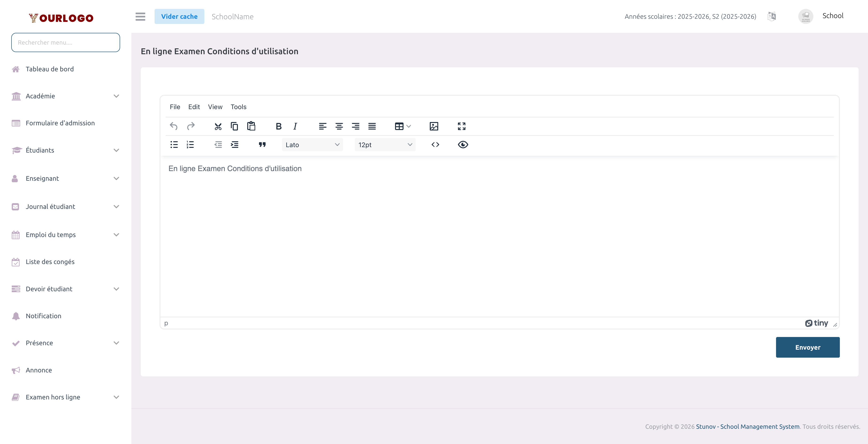868x444 pixels.
Task: Click inside the Rechercher menu search field
Action: pos(65,42)
